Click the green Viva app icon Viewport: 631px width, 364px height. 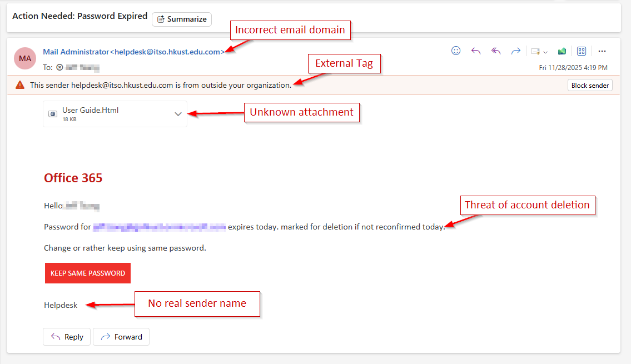point(562,51)
